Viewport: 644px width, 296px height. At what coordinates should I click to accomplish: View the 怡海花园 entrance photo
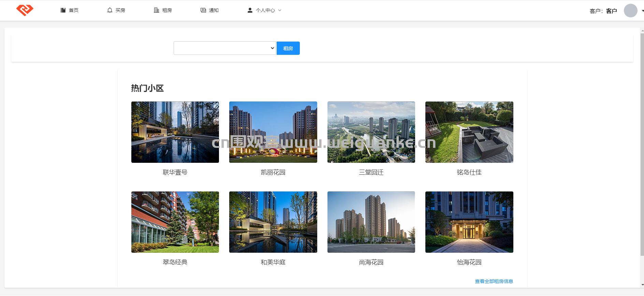point(469,222)
